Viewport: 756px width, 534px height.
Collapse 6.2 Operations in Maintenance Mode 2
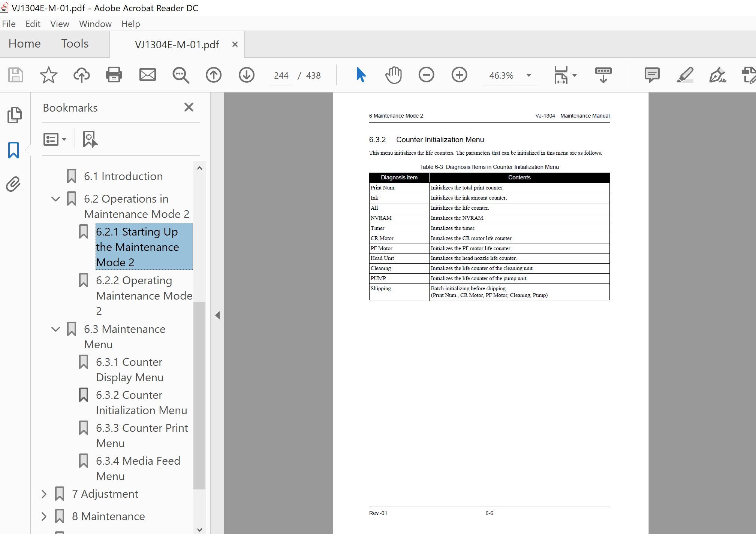(55, 199)
